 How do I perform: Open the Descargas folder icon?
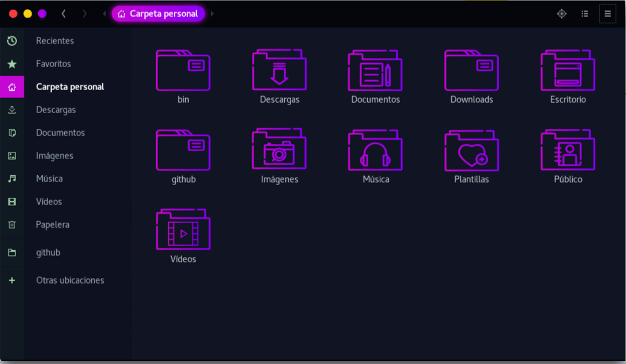[x=279, y=71]
